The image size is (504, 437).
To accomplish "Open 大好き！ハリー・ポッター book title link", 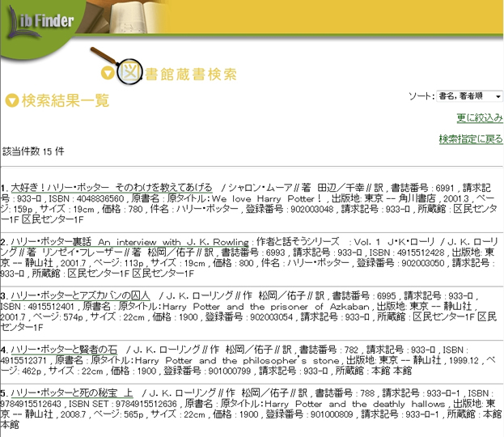I will [x=112, y=187].
